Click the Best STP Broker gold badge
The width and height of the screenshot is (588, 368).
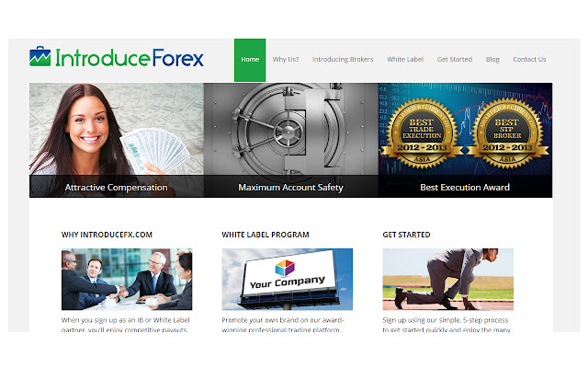pos(507,133)
